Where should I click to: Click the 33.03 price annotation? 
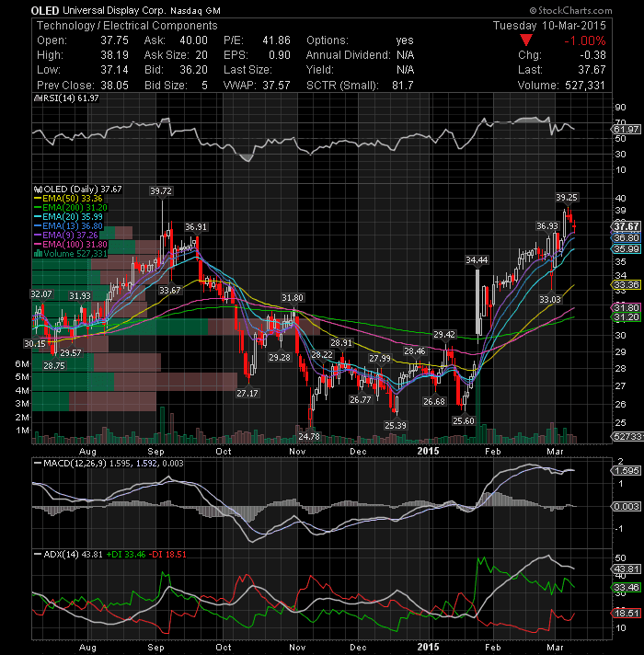pos(550,300)
